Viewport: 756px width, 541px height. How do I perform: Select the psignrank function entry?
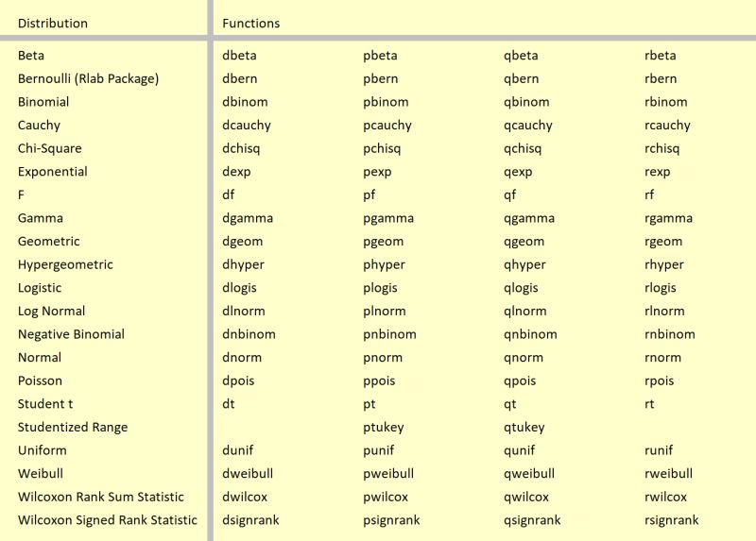click(x=391, y=520)
